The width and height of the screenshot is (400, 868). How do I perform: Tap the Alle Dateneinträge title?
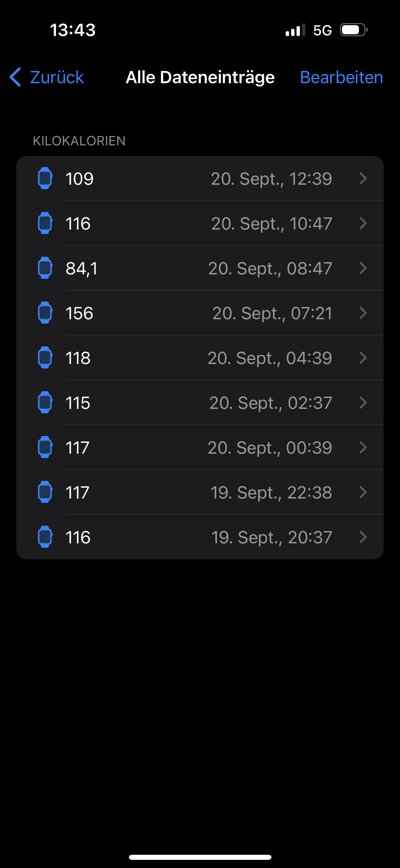200,77
